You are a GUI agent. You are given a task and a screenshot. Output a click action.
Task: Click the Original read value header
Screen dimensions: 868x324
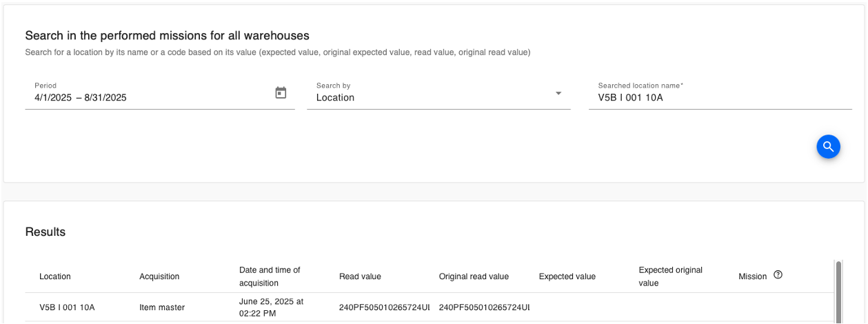point(474,276)
